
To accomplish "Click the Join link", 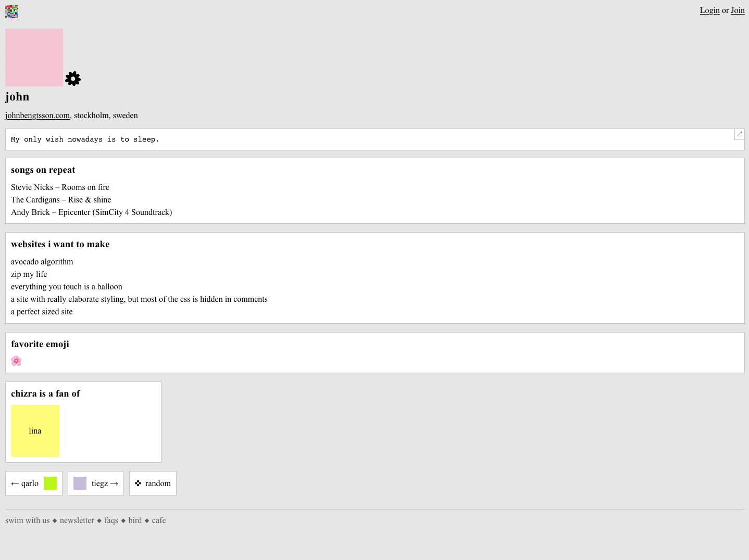I will tap(738, 10).
